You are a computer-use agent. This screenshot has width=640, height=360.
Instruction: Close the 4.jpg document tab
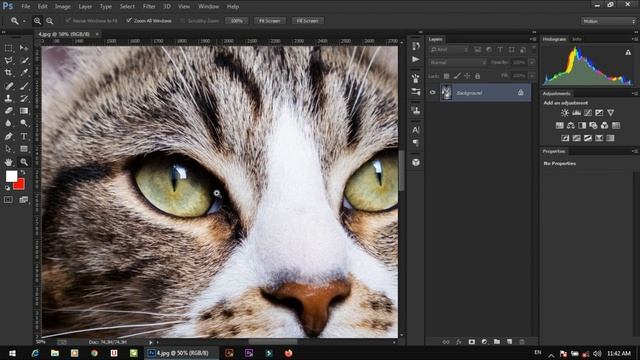pyautogui.click(x=97, y=34)
